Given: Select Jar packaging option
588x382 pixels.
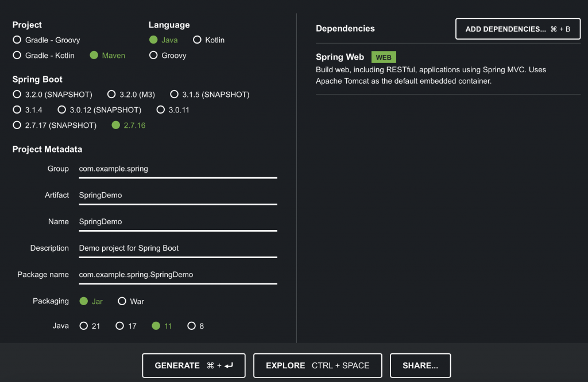Looking at the screenshot, I should 91,301.
